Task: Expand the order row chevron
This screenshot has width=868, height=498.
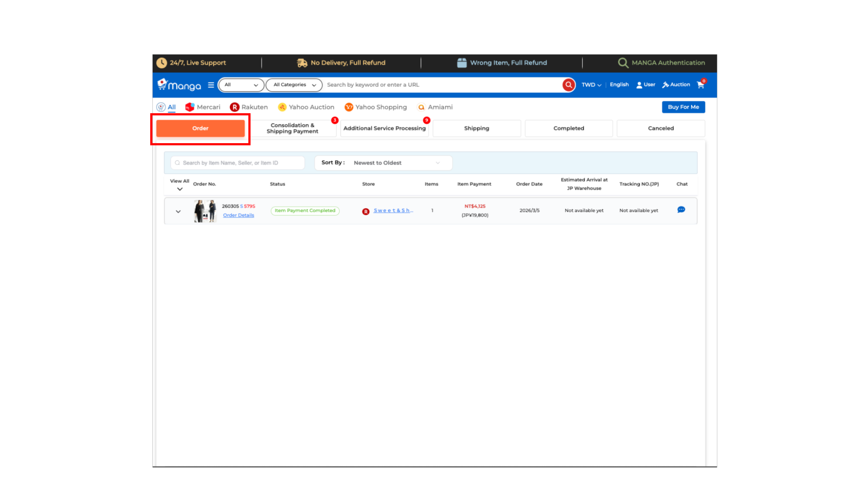Action: 178,212
